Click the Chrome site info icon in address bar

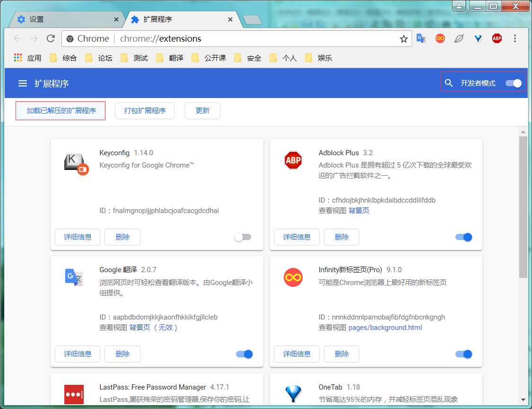tap(70, 39)
